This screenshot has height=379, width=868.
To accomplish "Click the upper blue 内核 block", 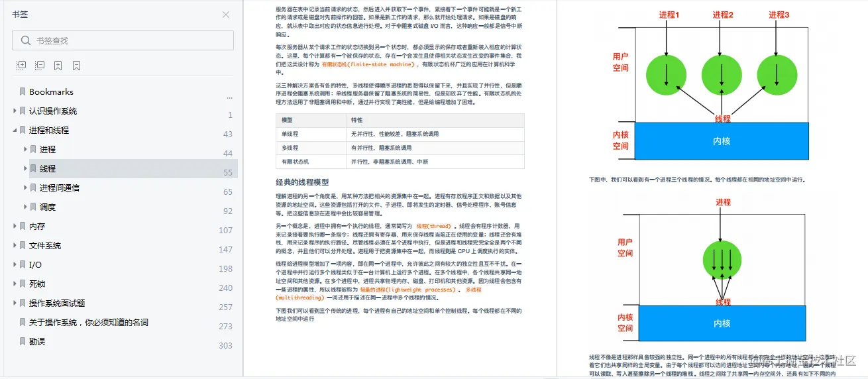I will [722, 141].
